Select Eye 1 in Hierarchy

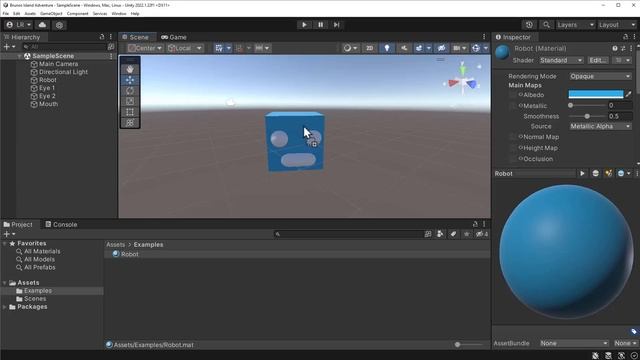click(x=47, y=88)
